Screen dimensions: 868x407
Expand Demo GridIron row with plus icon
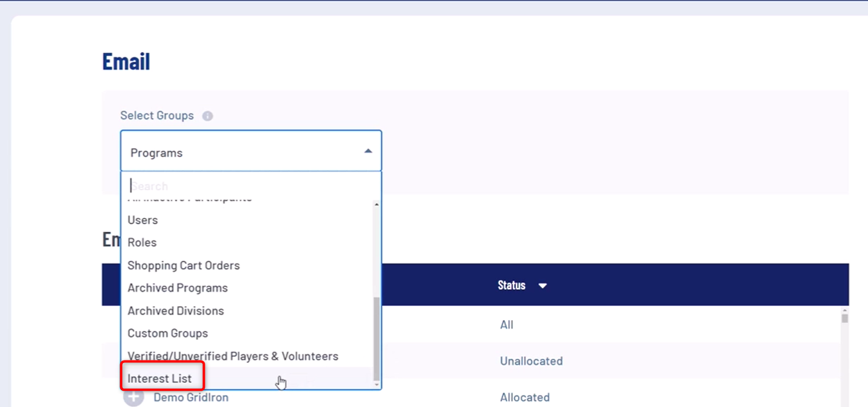133,397
